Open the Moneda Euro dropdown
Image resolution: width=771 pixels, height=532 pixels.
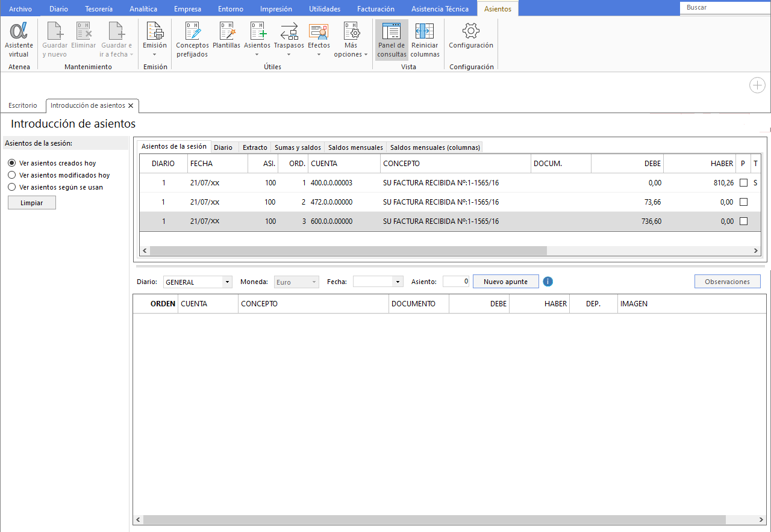coord(314,282)
